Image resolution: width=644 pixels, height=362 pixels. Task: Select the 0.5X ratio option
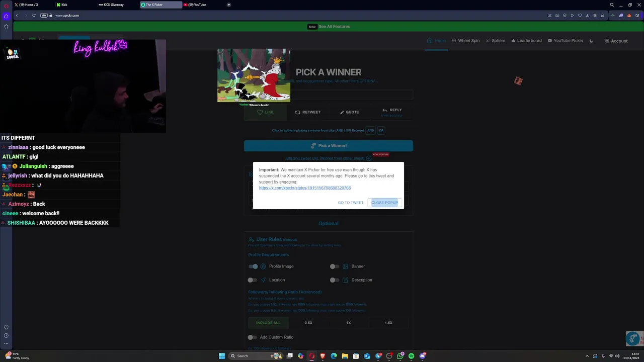tap(308, 323)
